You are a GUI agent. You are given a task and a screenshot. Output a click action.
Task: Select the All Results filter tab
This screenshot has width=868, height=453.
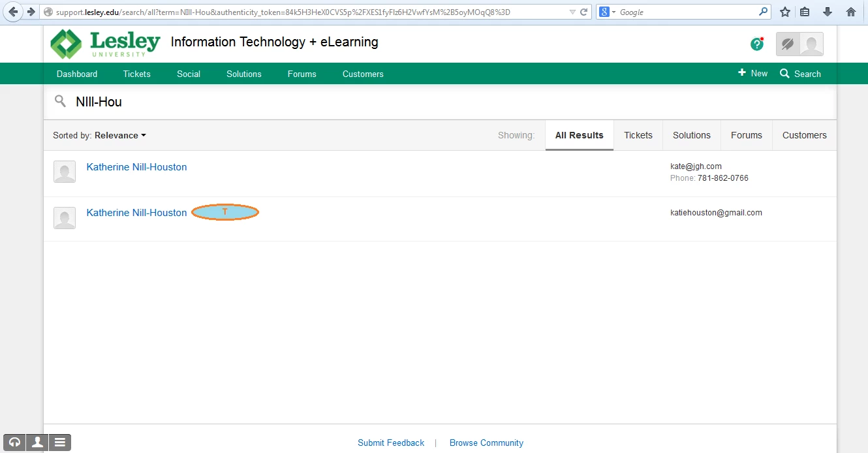click(x=580, y=135)
